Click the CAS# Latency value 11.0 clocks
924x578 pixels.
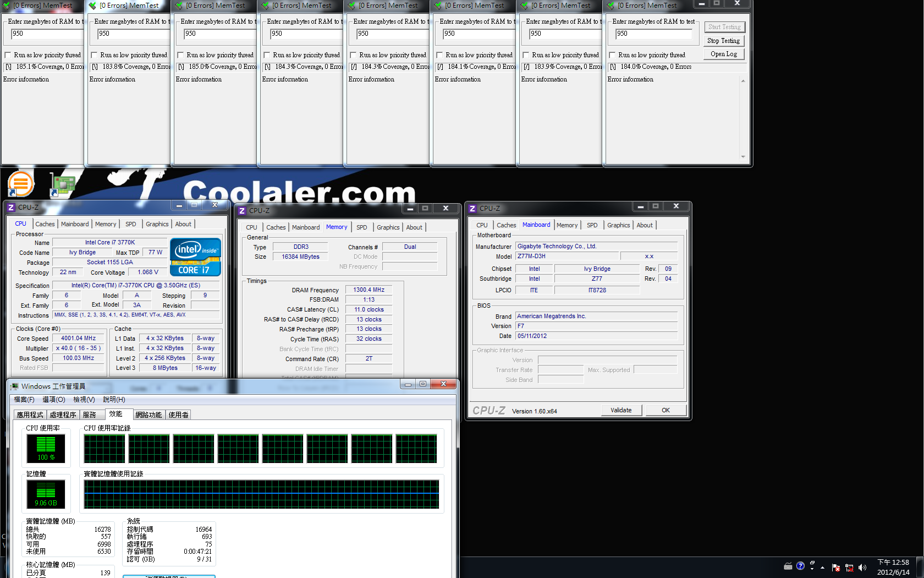[x=369, y=309]
